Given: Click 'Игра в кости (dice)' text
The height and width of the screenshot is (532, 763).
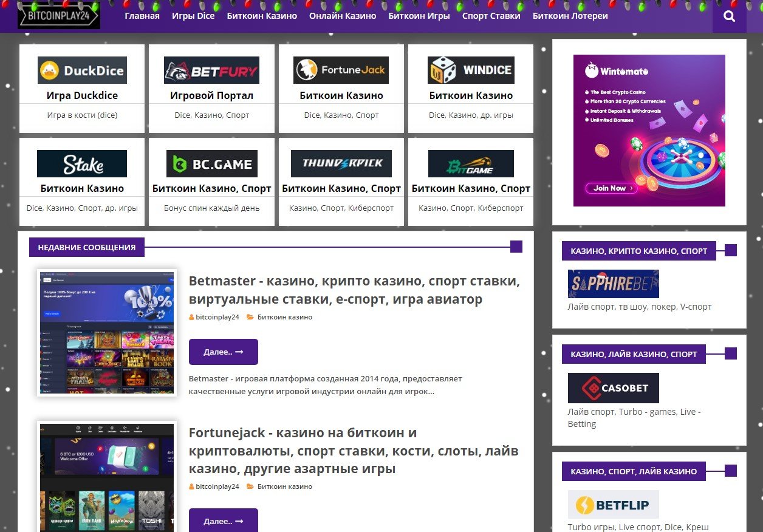Looking at the screenshot, I should coord(82,115).
